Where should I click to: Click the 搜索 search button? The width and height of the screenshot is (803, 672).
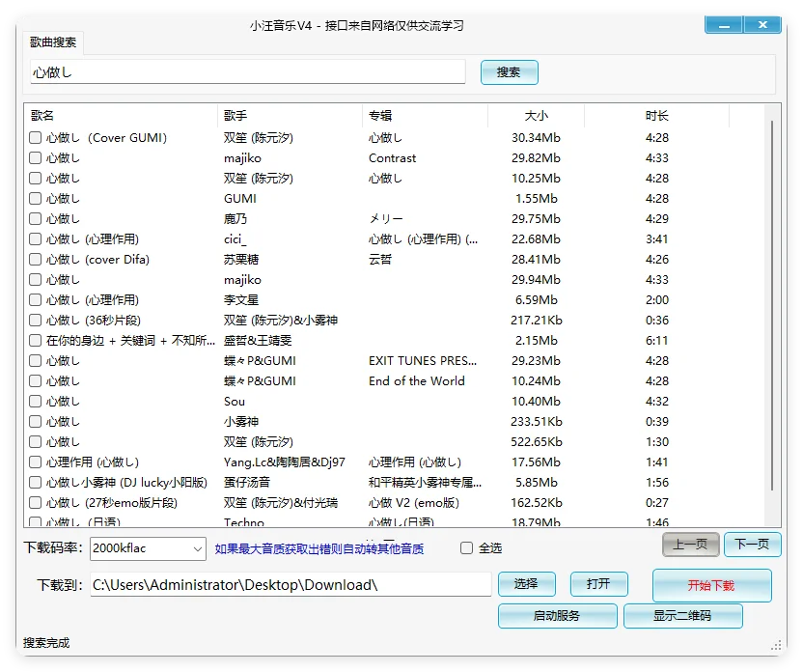(x=509, y=71)
